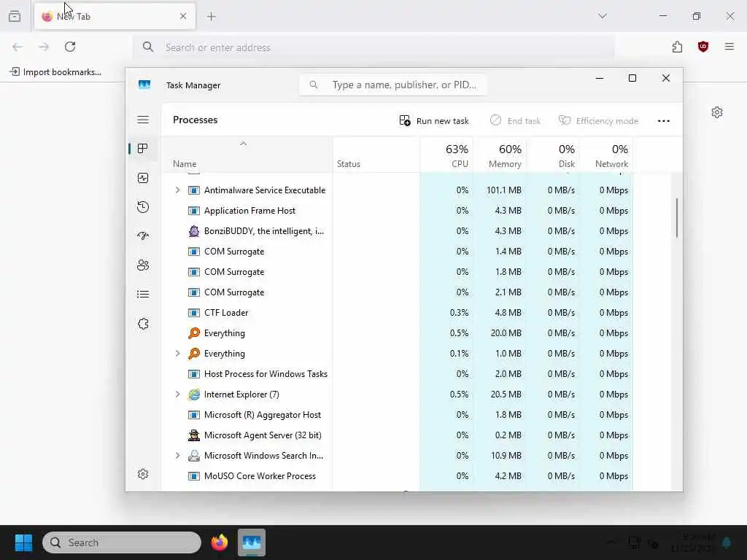Screen dimensions: 747x560
Task: Sort by Network column header
Action: pos(606,156)
